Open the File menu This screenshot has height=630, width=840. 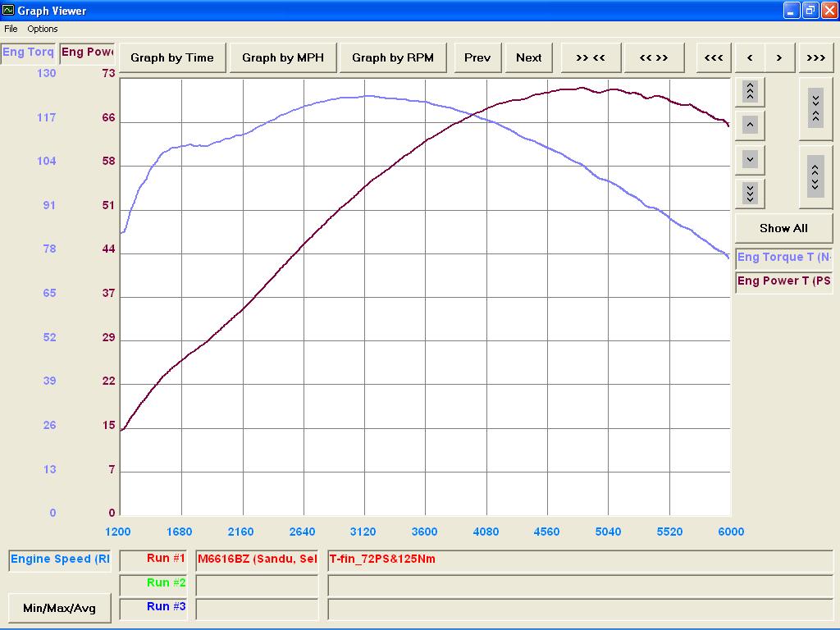pos(11,29)
